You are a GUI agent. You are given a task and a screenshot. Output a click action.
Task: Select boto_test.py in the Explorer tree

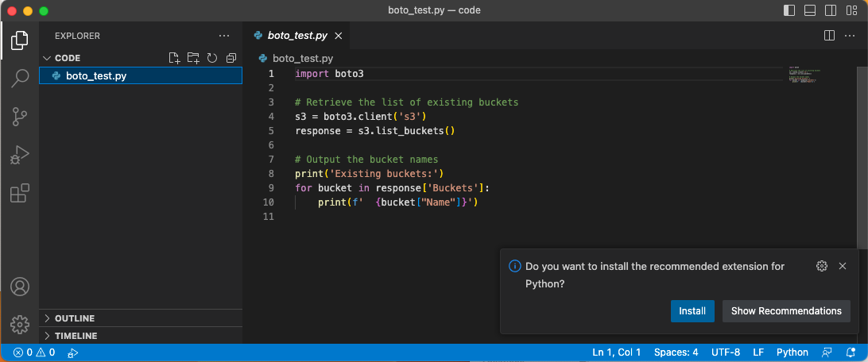point(141,75)
